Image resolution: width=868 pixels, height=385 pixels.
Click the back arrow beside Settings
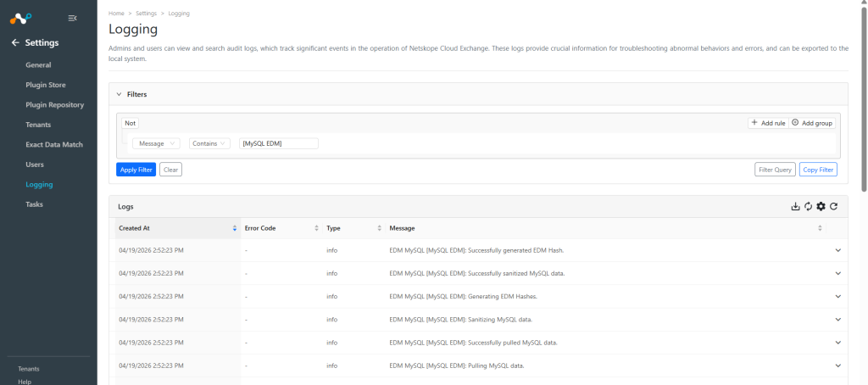click(15, 42)
